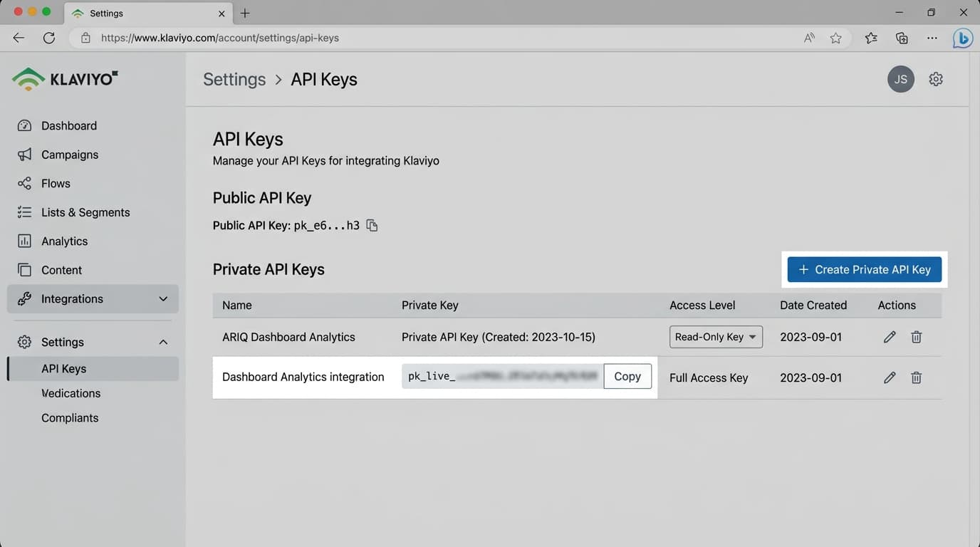Click the ARIQ Dashboard Analytics name cell
980x547 pixels.
pos(288,337)
